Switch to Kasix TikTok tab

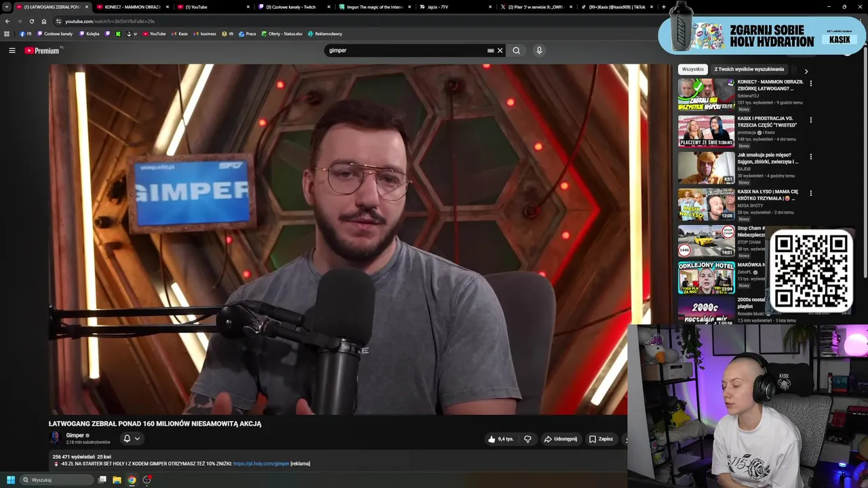pos(617,7)
